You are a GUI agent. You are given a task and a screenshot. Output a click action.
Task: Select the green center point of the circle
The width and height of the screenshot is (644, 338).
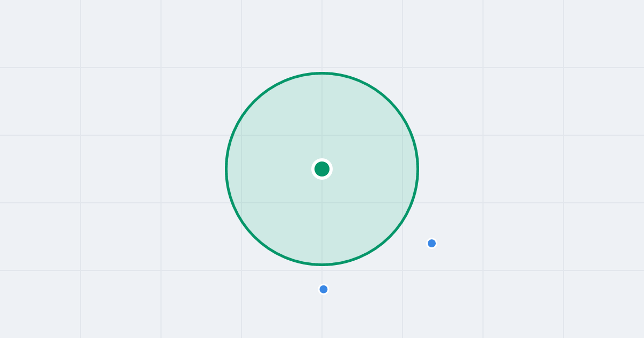pos(322,169)
